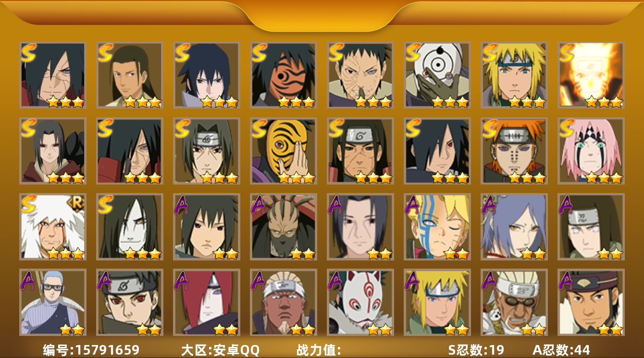This screenshot has height=358, width=644.
Task: Select the S-rank blond Minato with headband
Action: point(514,75)
